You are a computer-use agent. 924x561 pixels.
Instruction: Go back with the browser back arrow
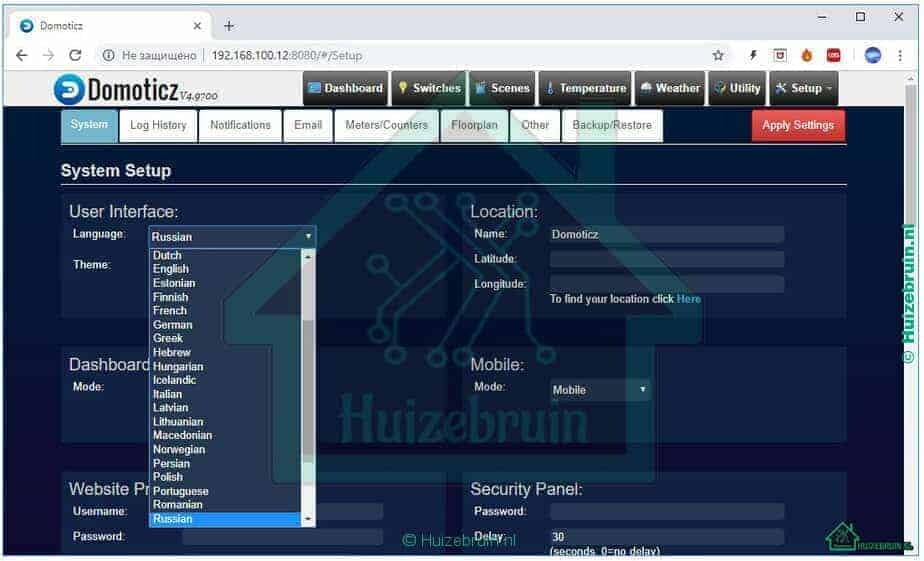(x=22, y=55)
